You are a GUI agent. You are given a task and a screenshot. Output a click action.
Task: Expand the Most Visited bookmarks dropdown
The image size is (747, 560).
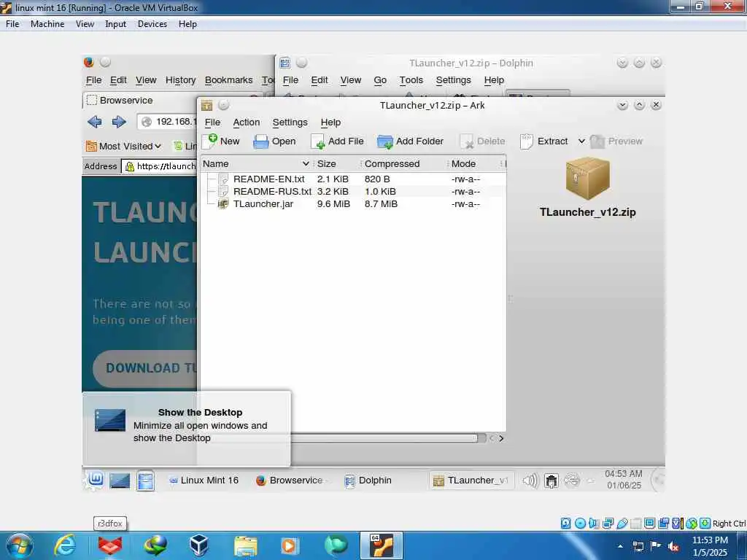(123, 146)
